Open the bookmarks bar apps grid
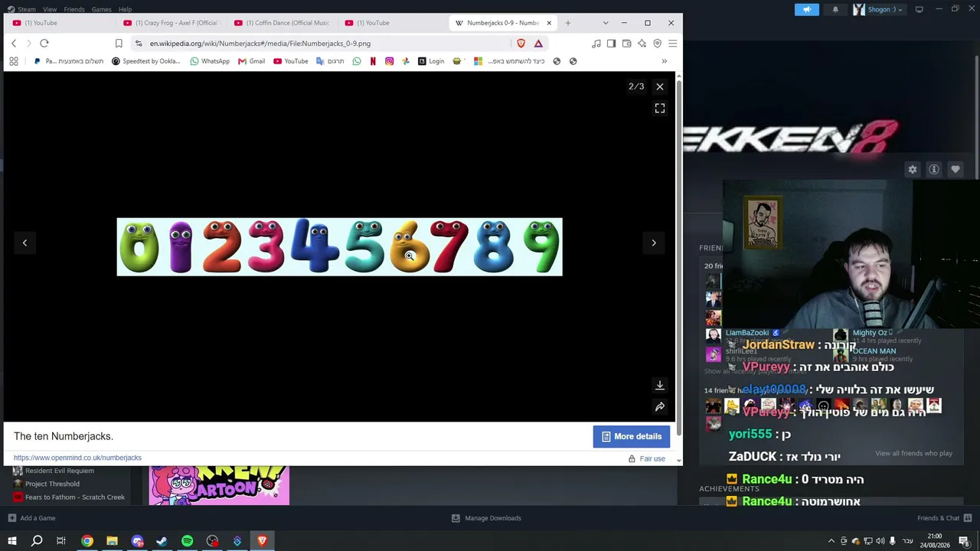980x551 pixels. pos(14,61)
